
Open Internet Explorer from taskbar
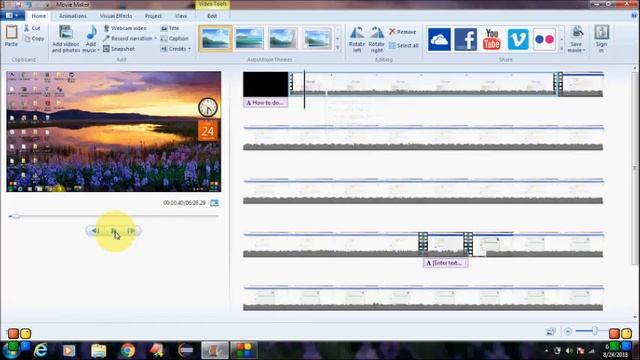point(40,350)
